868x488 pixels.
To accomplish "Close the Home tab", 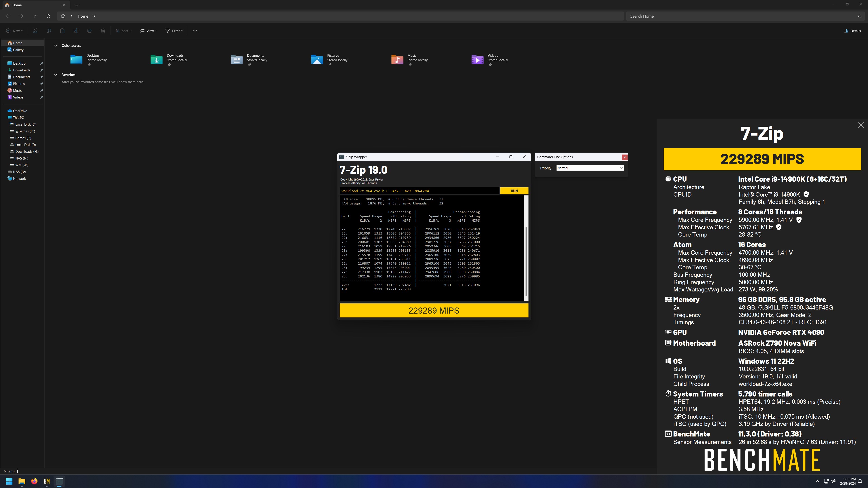I will [64, 5].
